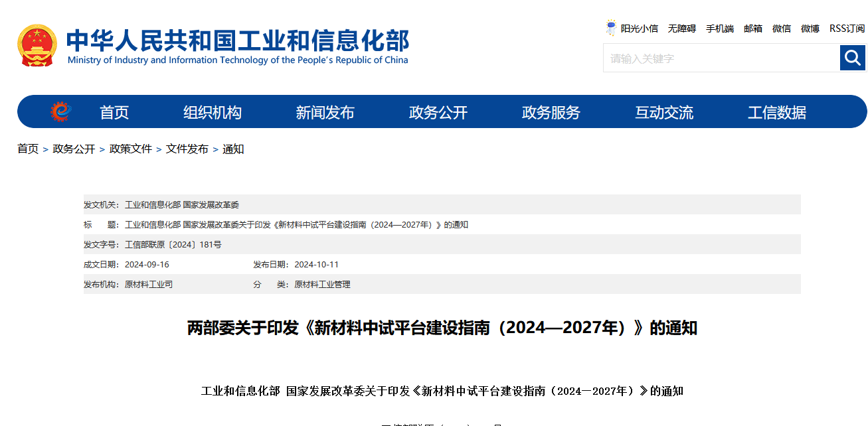Click the 无障碍 accessibility link
This screenshot has width=868, height=426.
681,29
